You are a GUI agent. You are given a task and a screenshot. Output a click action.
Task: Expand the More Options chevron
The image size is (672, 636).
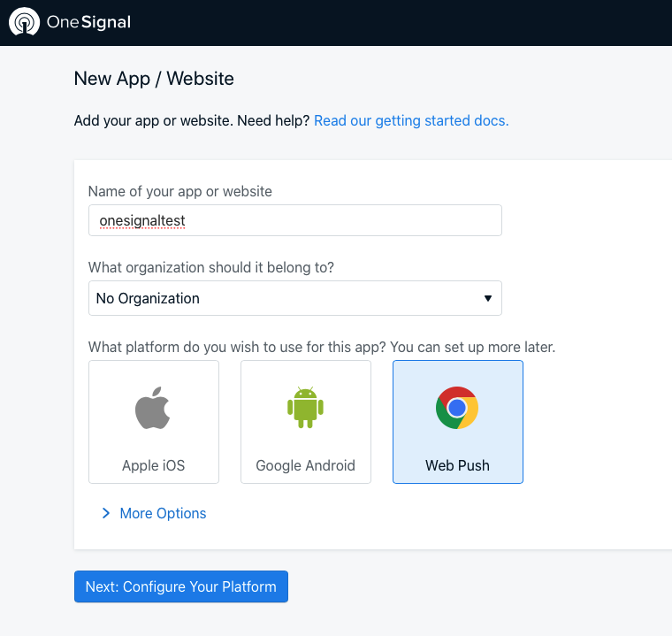pyautogui.click(x=106, y=513)
